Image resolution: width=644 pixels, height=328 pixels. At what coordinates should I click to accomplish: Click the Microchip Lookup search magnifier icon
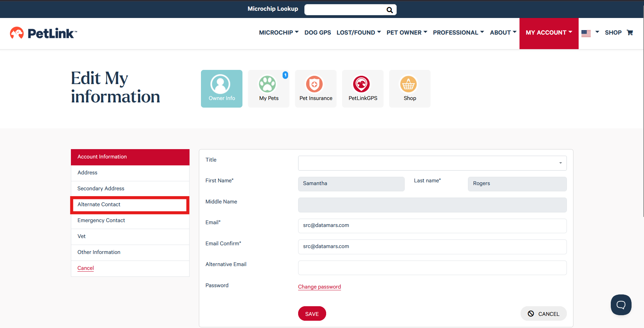coord(389,10)
